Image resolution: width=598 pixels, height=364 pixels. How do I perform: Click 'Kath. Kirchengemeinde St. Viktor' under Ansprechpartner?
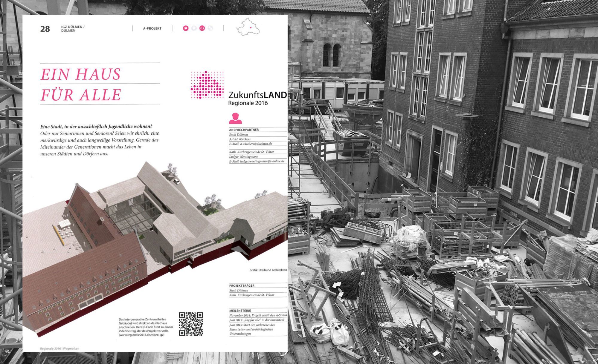pos(251,152)
